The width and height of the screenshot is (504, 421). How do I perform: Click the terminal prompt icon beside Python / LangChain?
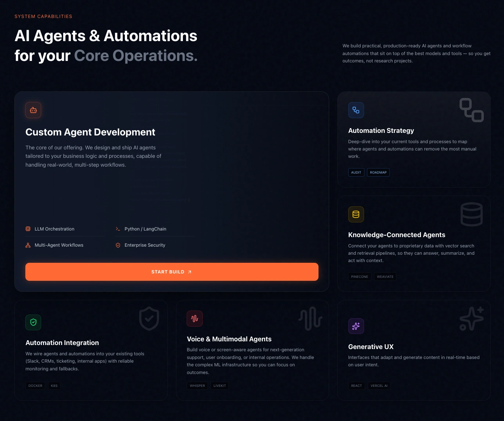(118, 229)
